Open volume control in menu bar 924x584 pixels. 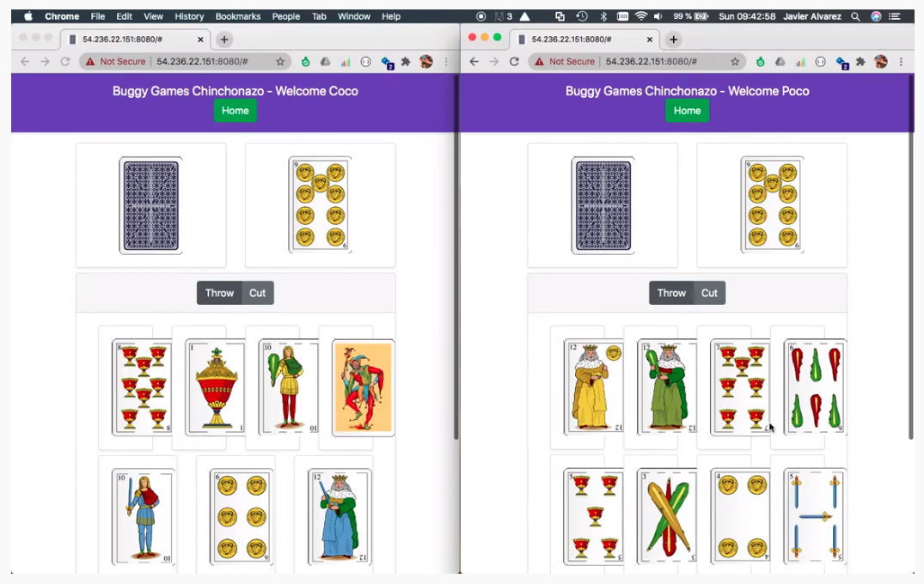[x=658, y=16]
